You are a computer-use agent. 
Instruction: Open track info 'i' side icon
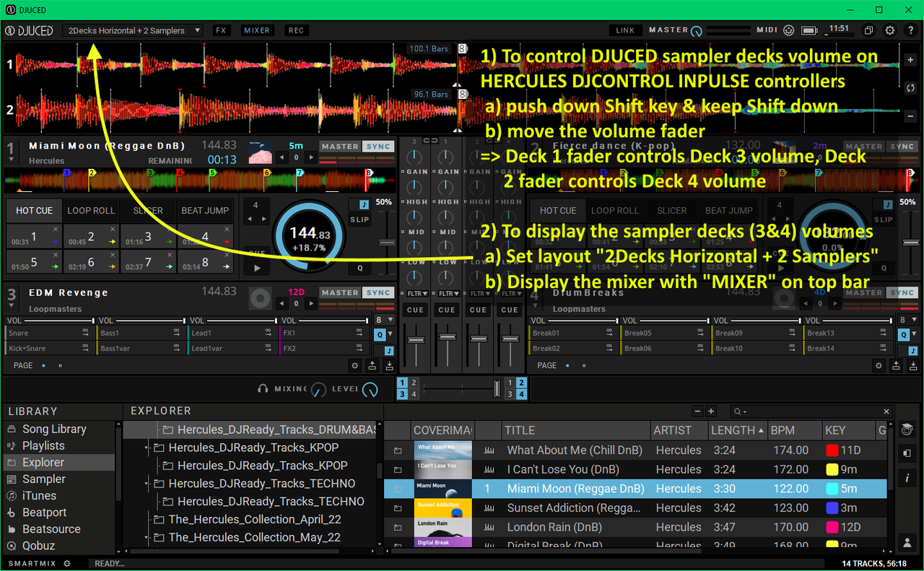point(907,478)
